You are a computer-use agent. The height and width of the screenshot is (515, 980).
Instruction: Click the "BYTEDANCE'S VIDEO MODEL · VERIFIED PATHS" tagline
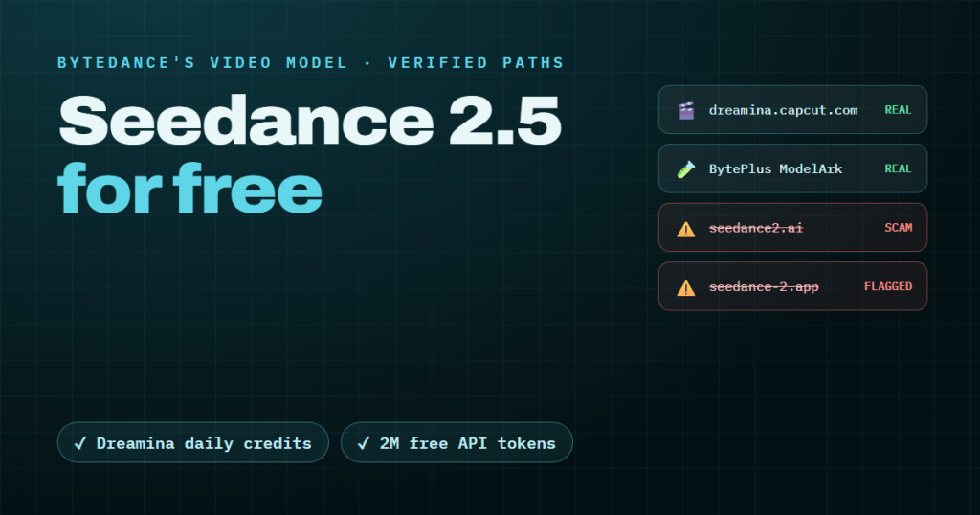(311, 63)
